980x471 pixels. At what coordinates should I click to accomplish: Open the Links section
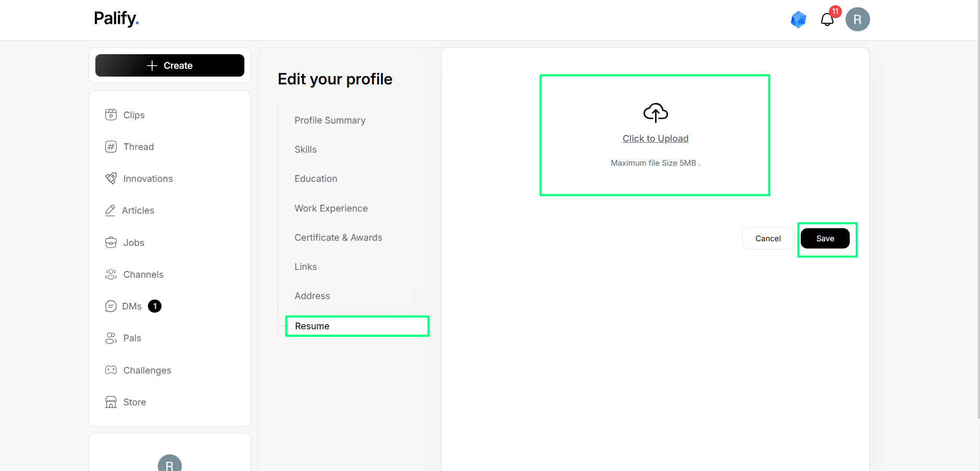[305, 267]
